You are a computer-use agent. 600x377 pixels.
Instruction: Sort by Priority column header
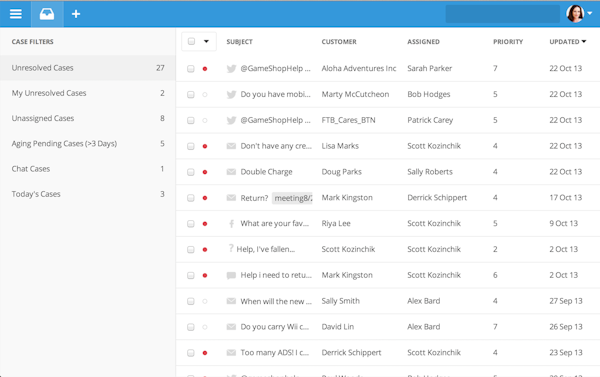click(x=508, y=42)
